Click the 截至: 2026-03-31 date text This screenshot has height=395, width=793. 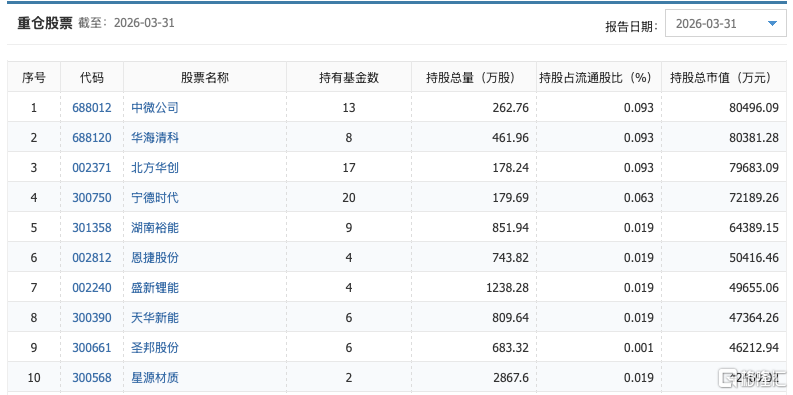[126, 23]
